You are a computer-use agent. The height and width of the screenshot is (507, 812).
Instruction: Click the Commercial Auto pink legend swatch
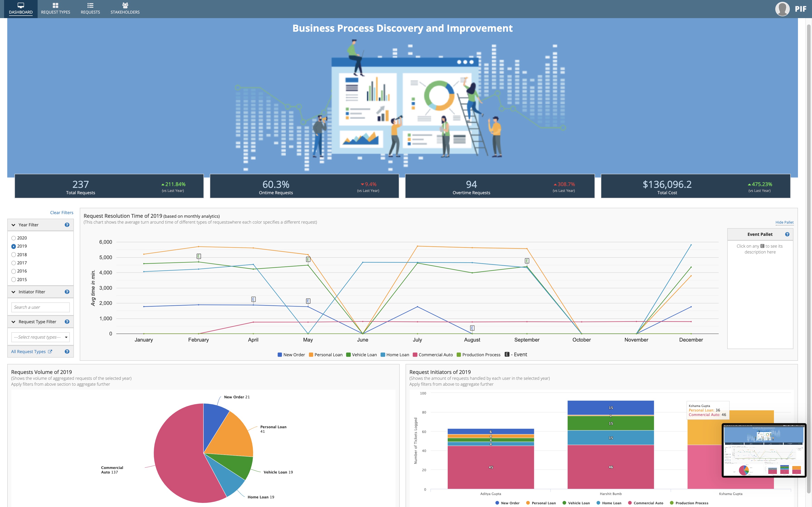pos(415,354)
